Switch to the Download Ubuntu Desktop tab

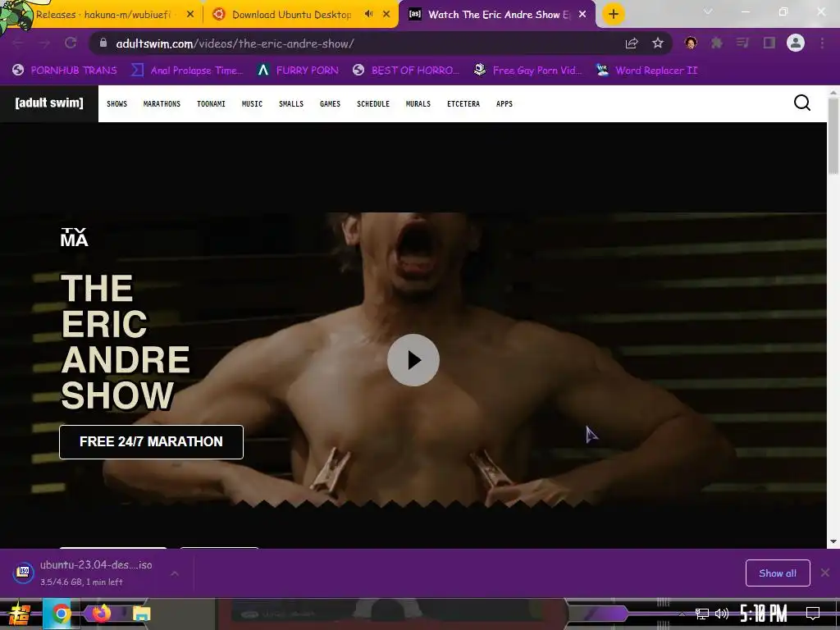pyautogui.click(x=291, y=15)
